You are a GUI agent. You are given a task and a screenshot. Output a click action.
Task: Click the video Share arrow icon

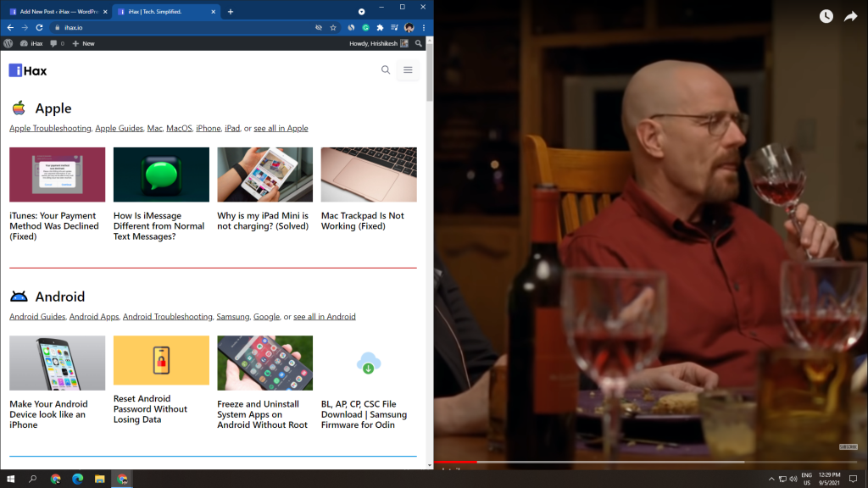851,17
